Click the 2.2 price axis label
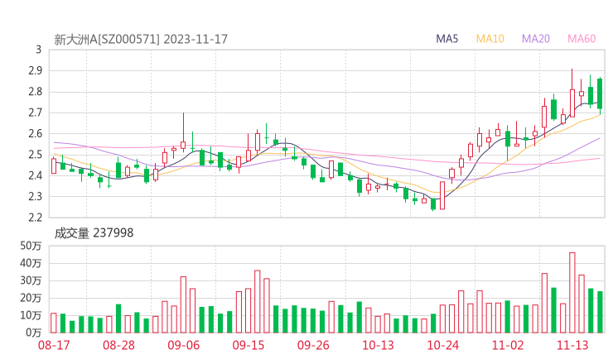The image size is (613, 364). pyautogui.click(x=35, y=218)
